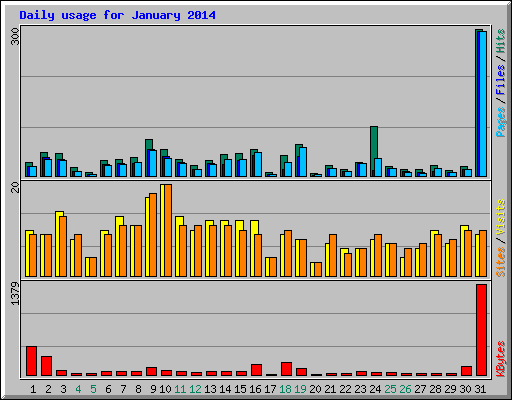Click the '300' axis label at top left
The height and width of the screenshot is (400, 512).
[x=15, y=37]
